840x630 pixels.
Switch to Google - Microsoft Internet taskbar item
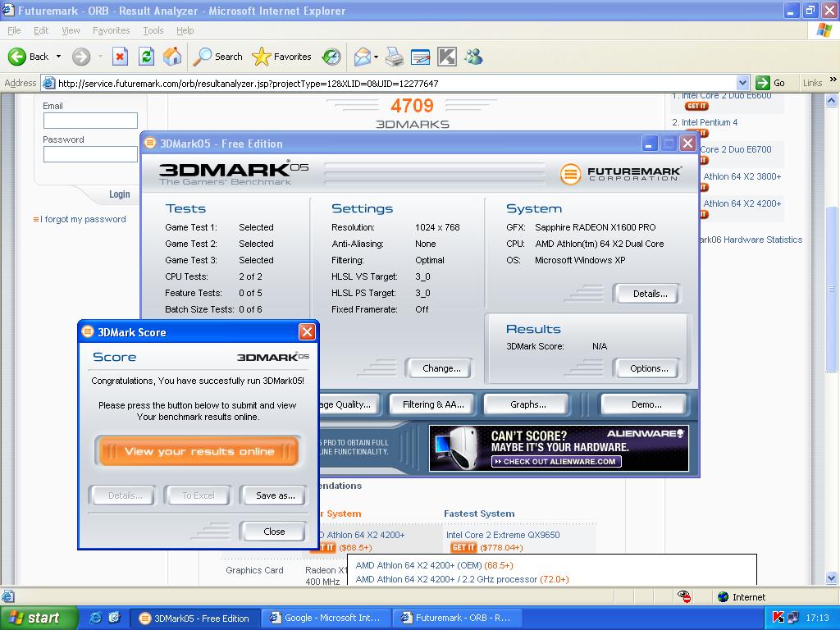(326, 618)
